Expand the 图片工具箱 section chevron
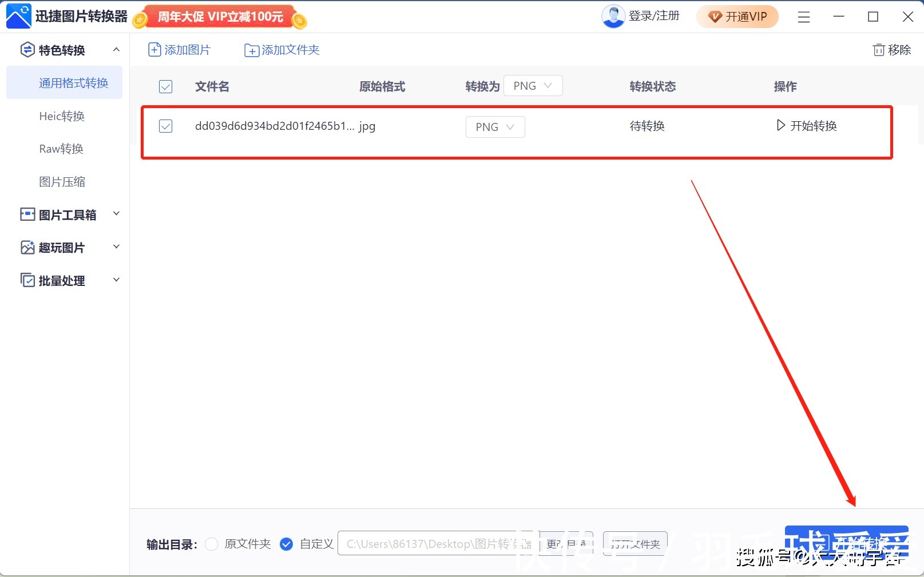Viewport: 924px width, 577px height. [x=116, y=214]
